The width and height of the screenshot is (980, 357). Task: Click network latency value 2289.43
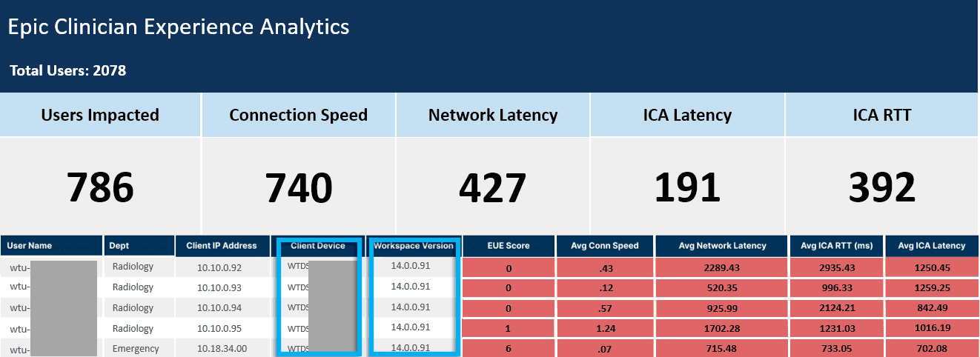click(x=722, y=267)
